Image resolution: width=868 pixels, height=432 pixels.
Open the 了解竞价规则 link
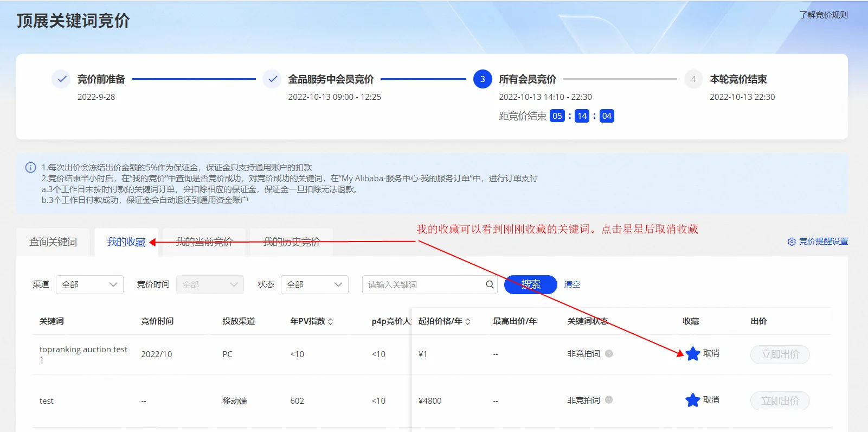tap(823, 15)
